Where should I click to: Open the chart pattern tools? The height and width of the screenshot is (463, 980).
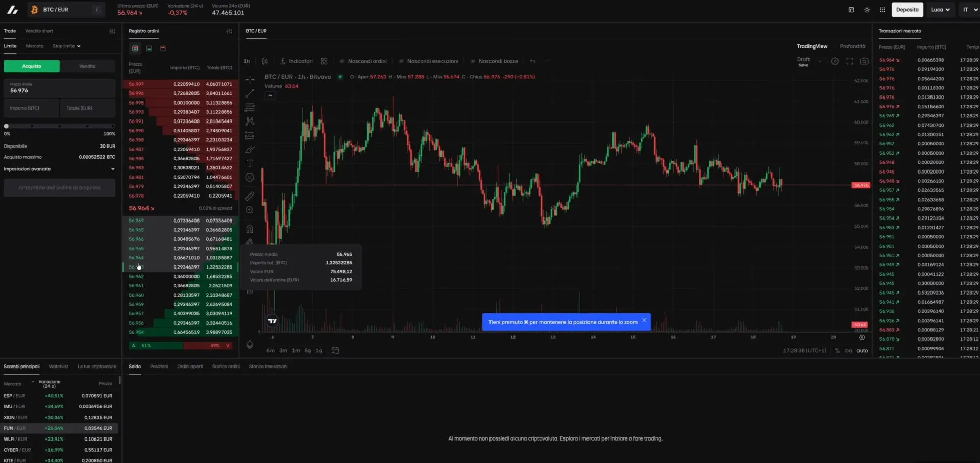(x=250, y=121)
